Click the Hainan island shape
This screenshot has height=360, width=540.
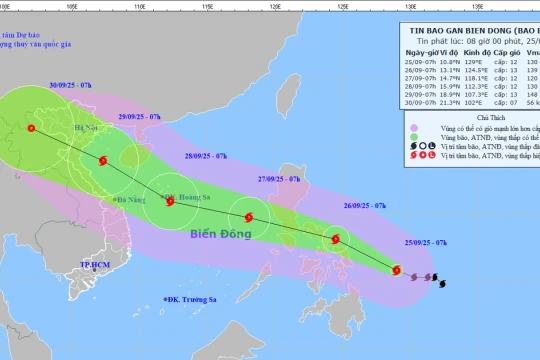134,155
